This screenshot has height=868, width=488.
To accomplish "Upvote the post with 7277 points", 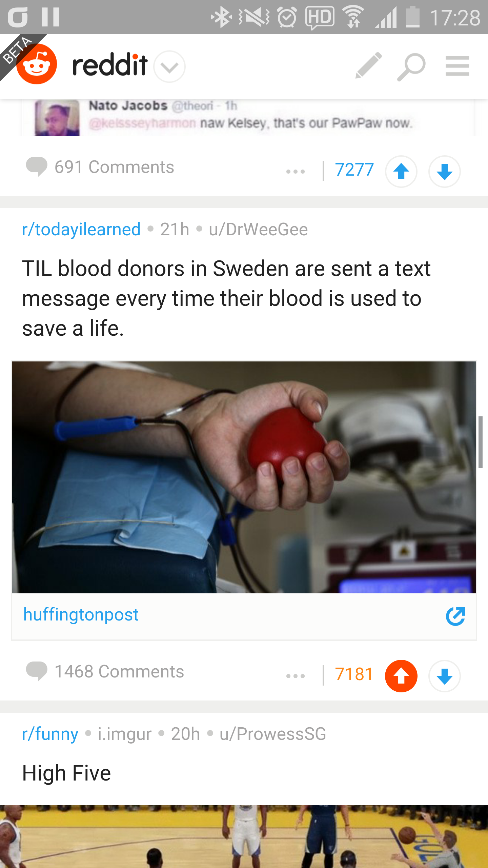I will click(401, 171).
